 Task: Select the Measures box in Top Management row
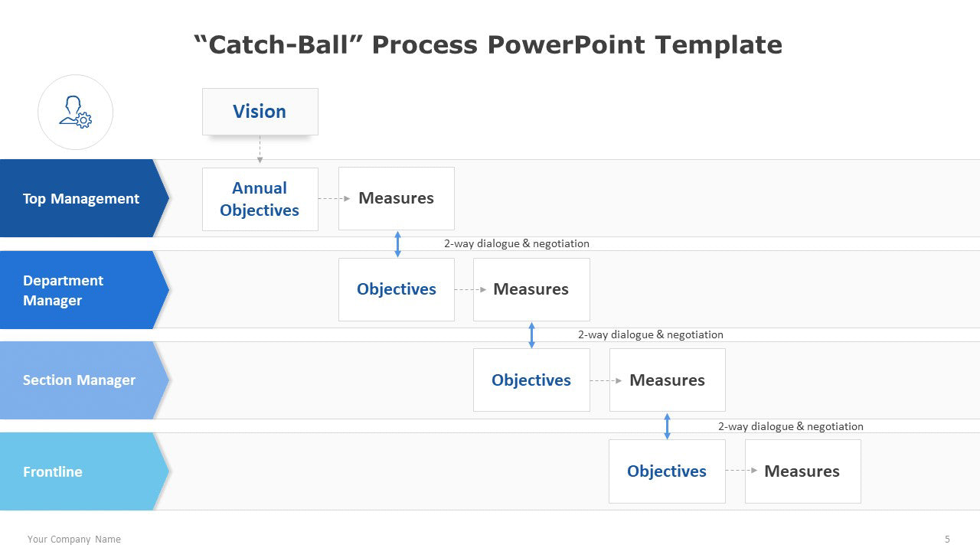[x=397, y=198]
